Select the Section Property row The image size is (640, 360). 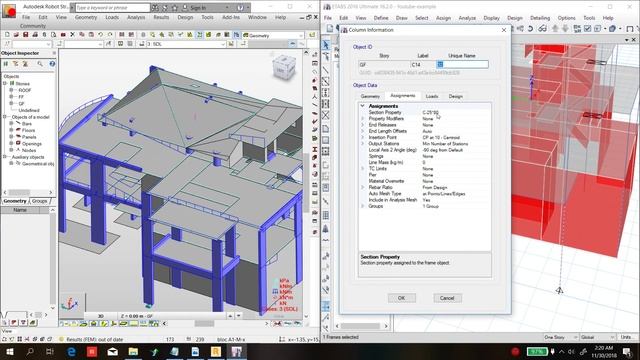[424, 112]
